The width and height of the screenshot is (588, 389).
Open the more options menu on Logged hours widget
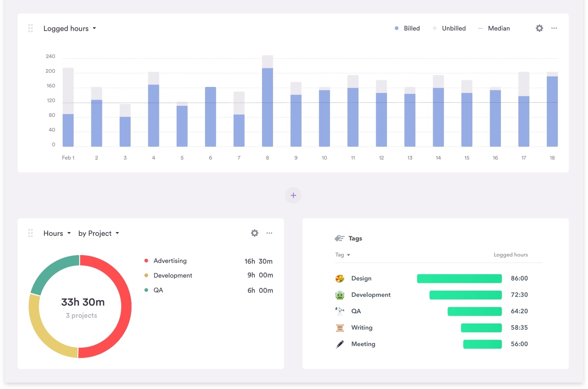[x=554, y=28]
